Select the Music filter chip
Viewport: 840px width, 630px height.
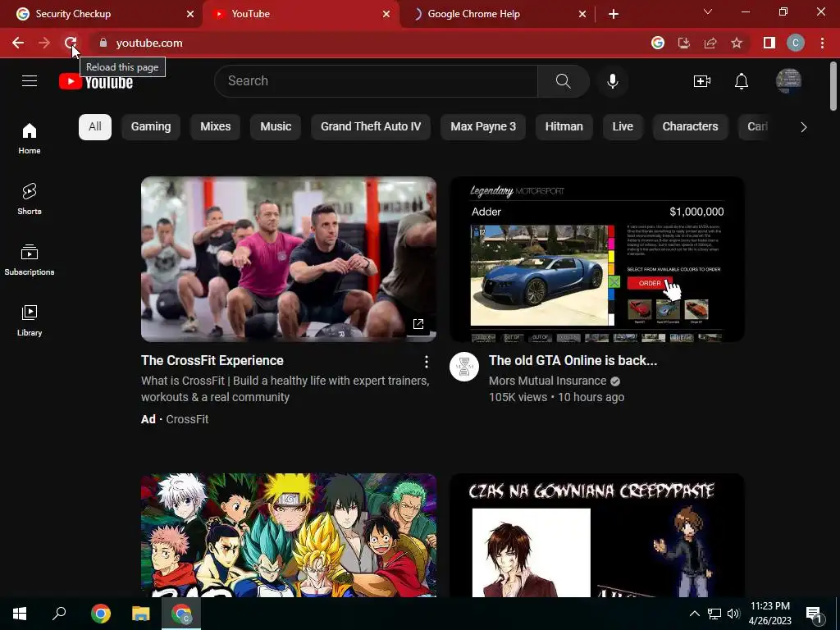coord(276,127)
